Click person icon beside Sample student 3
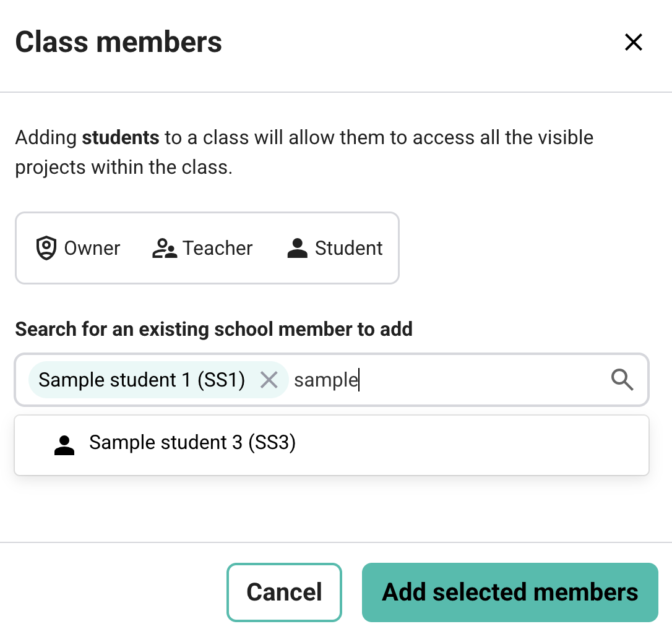 click(64, 445)
